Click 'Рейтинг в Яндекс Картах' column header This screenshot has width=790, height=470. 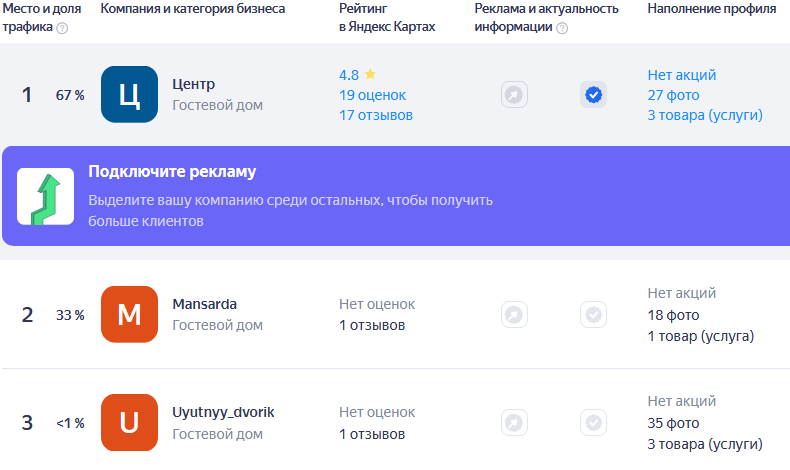click(387, 18)
